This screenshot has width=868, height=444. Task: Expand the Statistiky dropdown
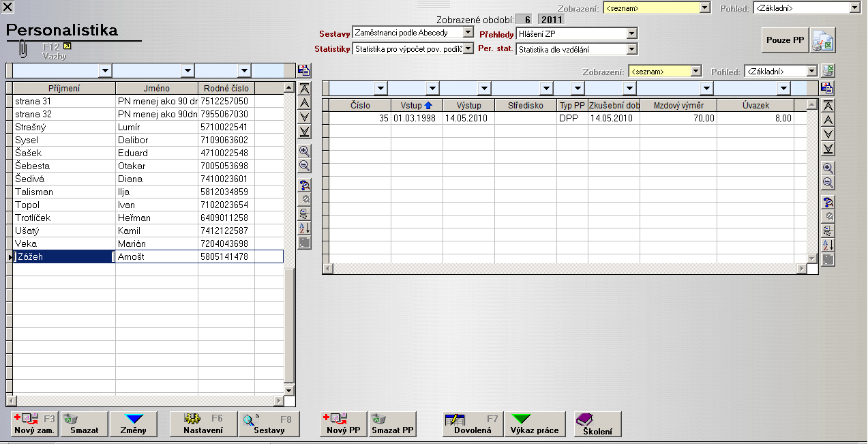point(468,48)
